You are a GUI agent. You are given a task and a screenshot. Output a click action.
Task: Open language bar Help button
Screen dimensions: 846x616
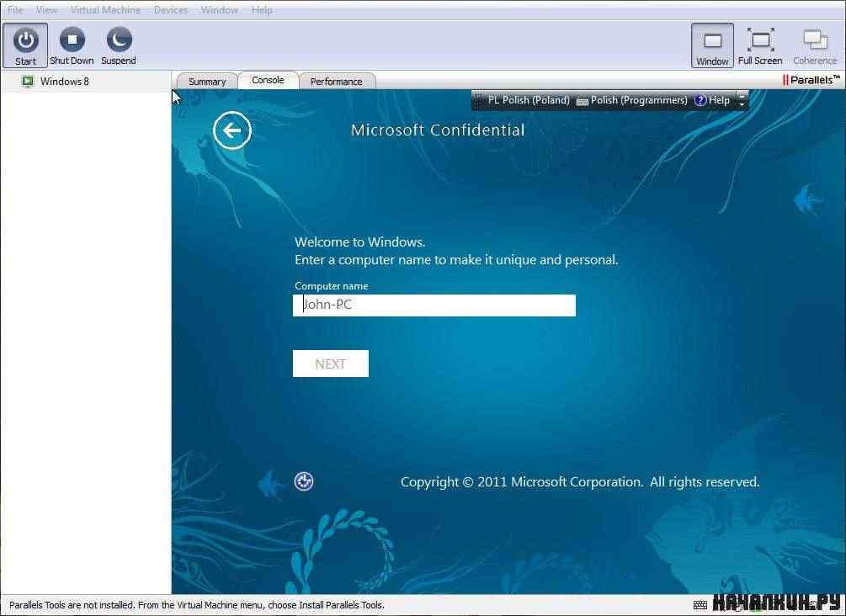712,100
